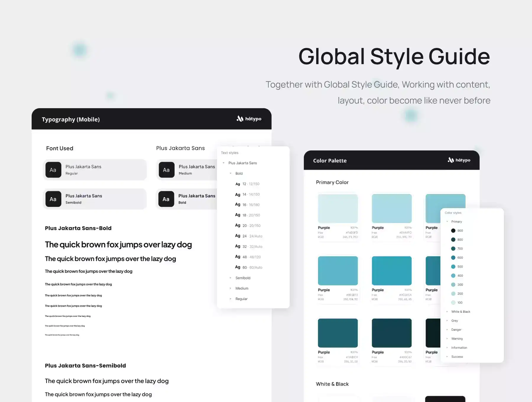Pick the Primary 900 color style
Screen dimensions: 532x402
coord(457,231)
